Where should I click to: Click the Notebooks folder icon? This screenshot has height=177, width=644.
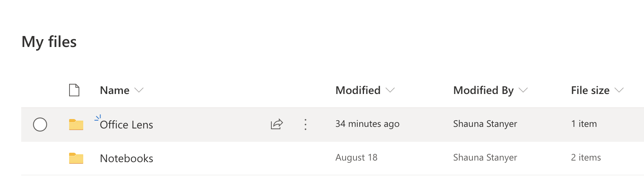tap(76, 158)
